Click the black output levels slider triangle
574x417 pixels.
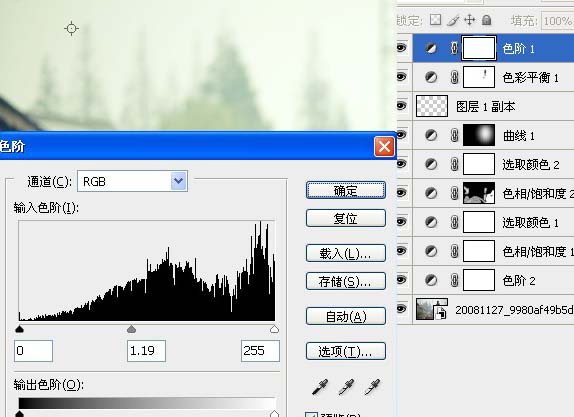click(19, 414)
